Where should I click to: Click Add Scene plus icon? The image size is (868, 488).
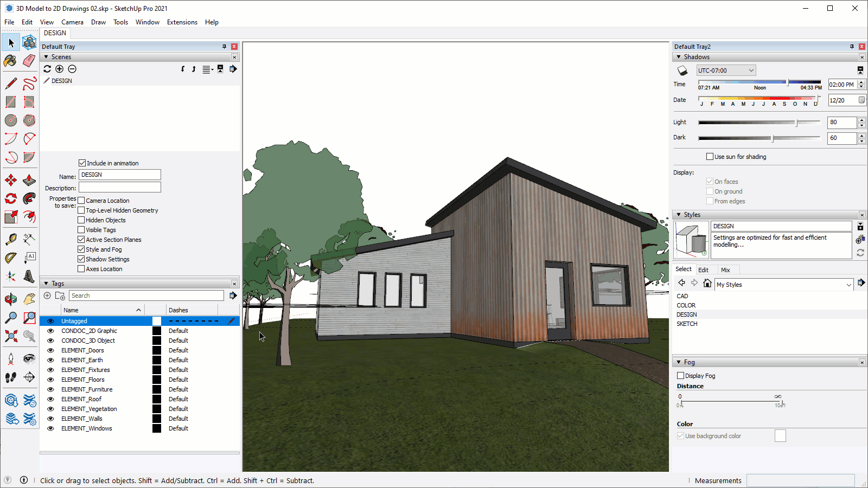(x=60, y=69)
